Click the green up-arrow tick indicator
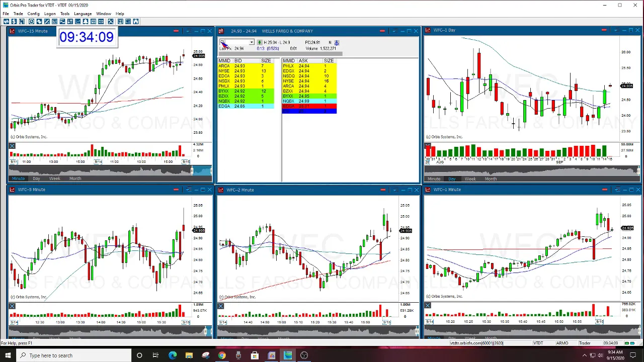The width and height of the screenshot is (644, 362). [x=260, y=43]
